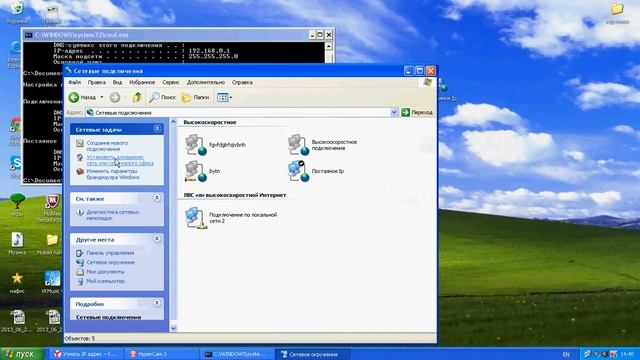Collapse the См. также panel
Screen dimensions: 640x360
click(157, 198)
